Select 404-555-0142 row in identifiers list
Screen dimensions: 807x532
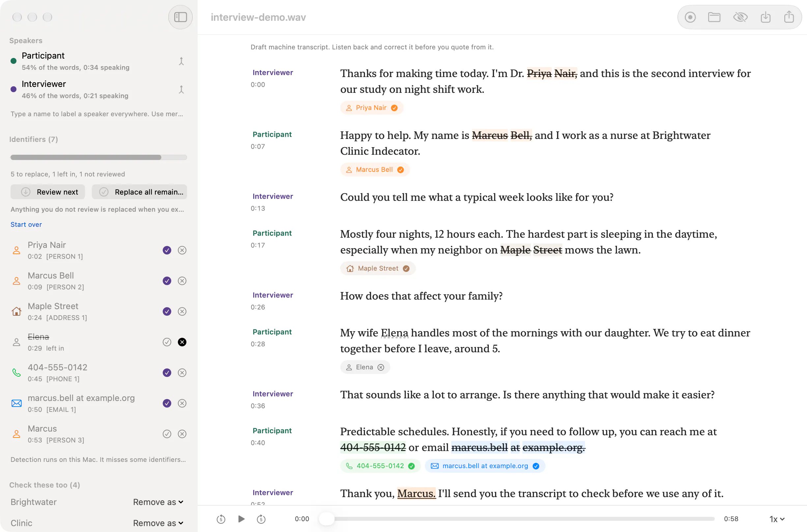tap(98, 373)
